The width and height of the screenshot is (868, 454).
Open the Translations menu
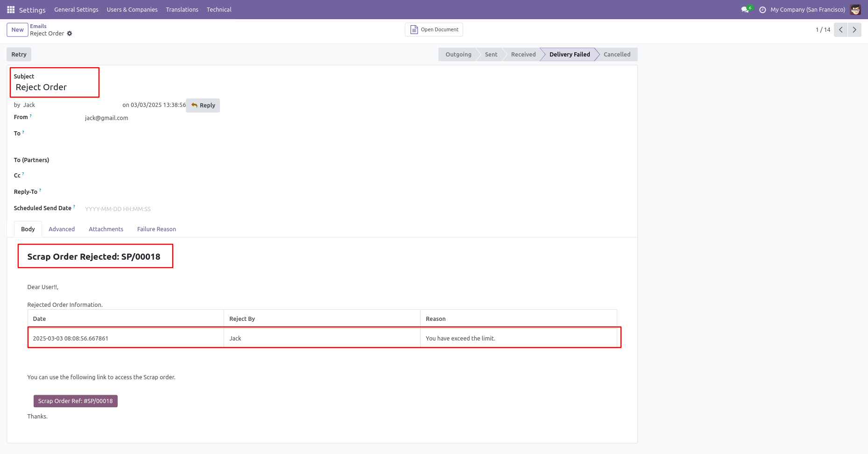182,10
